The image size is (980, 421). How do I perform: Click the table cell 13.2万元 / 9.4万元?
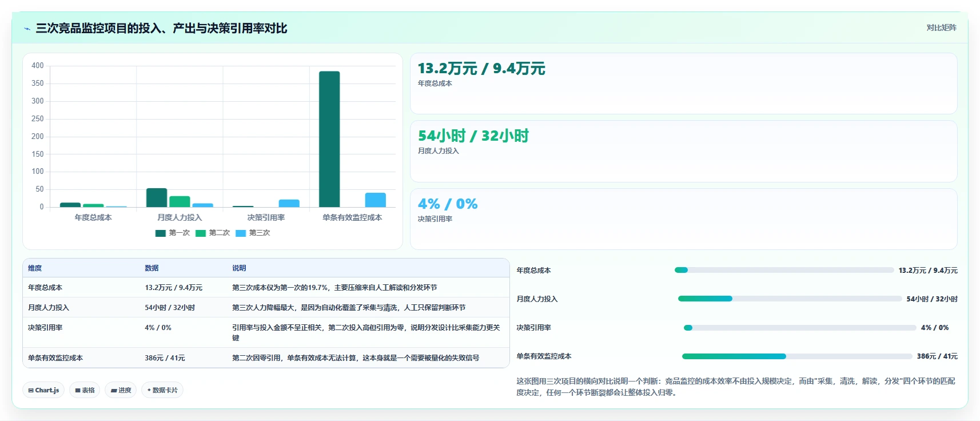(x=173, y=288)
